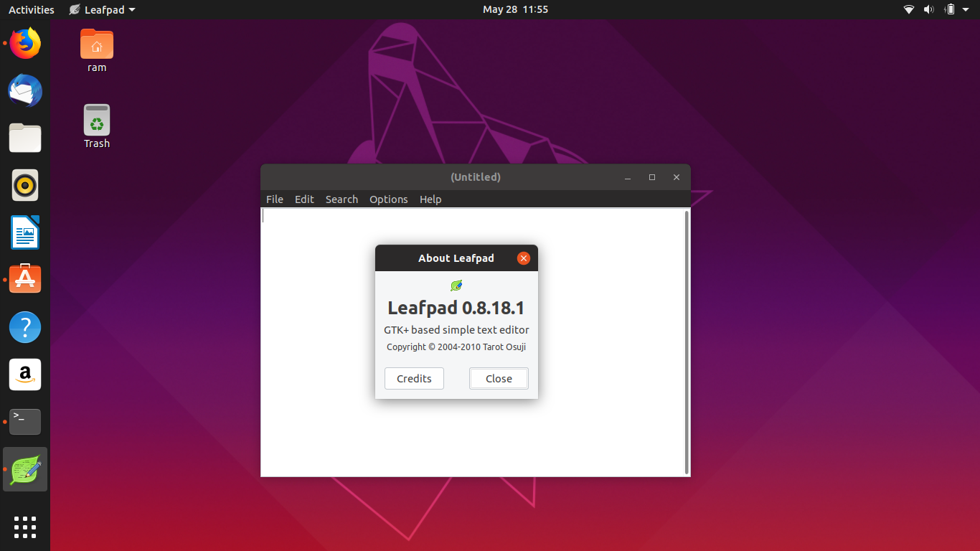Open Thunderbird mail from the dock
The width and height of the screenshot is (980, 551).
coord(25,91)
